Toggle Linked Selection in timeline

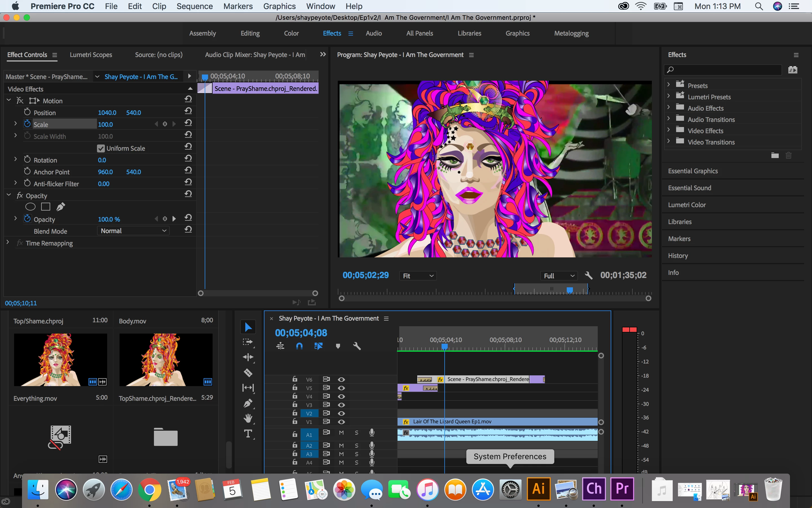point(318,346)
